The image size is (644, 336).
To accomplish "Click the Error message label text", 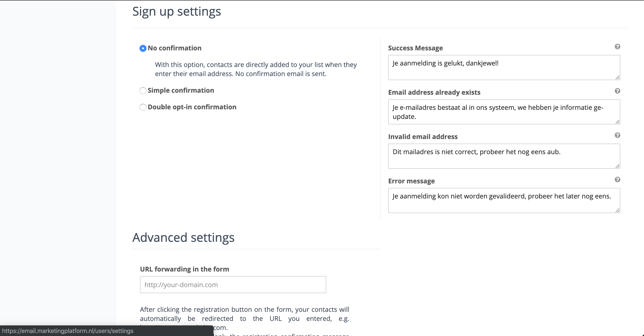I will 411,181.
